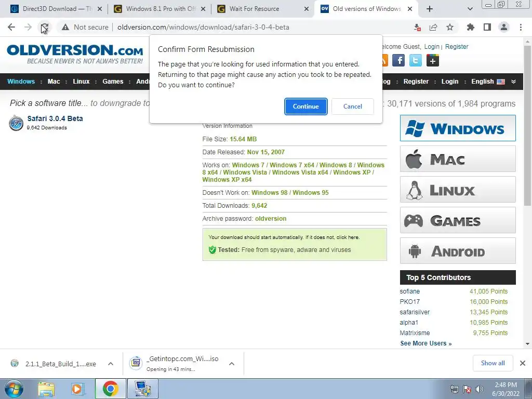The width and height of the screenshot is (532, 399).
Task: Click the Register item in navigation bar
Action: [416, 82]
